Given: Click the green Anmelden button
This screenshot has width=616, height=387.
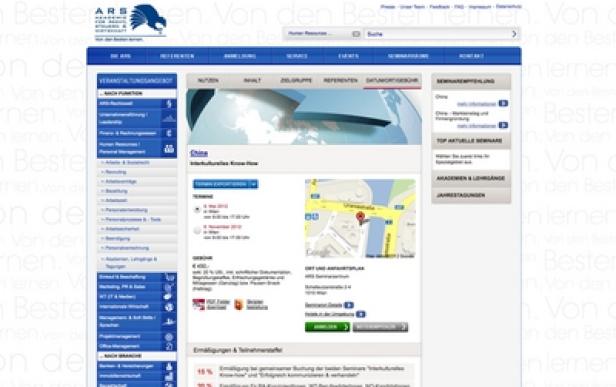Looking at the screenshot, I should tap(327, 327).
